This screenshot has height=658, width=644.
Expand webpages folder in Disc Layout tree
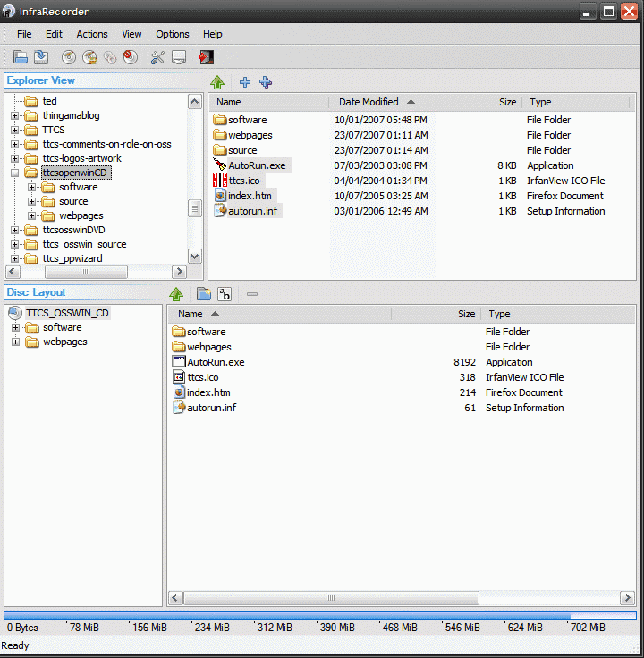click(15, 342)
